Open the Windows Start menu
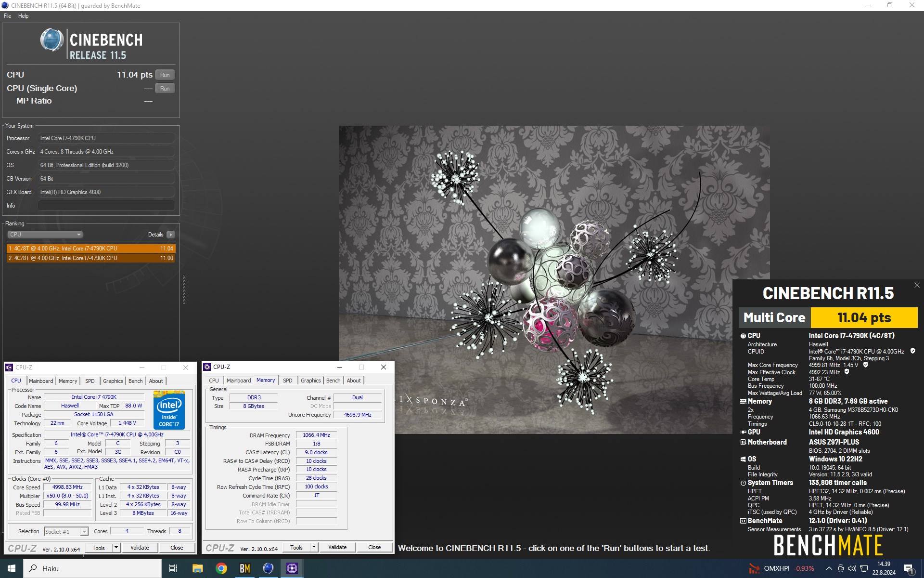This screenshot has height=578, width=924. pyautogui.click(x=12, y=568)
